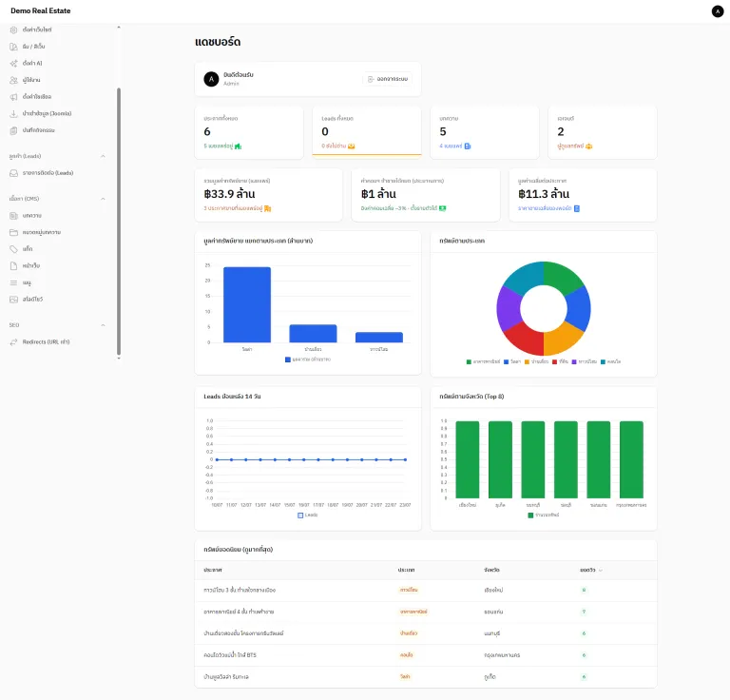
Task: Click the logout button in the welcome card
Action: [388, 79]
